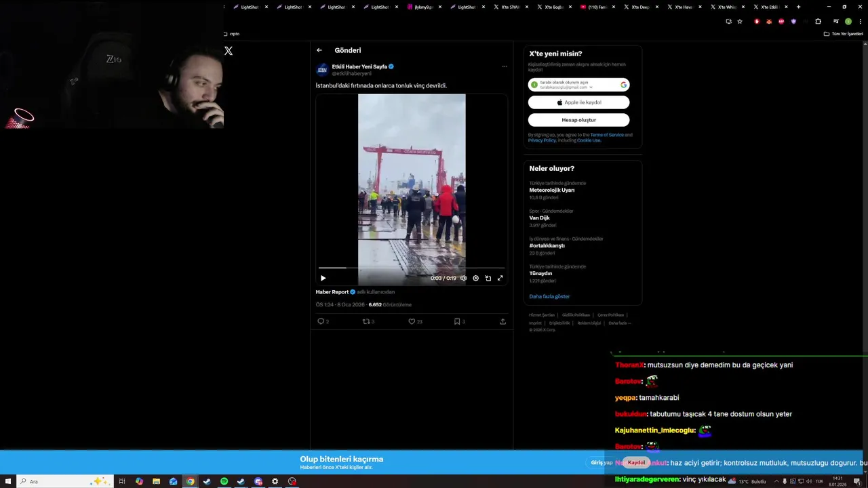Open Gizlilik Politikası footer link
The image size is (868, 488).
tap(576, 315)
